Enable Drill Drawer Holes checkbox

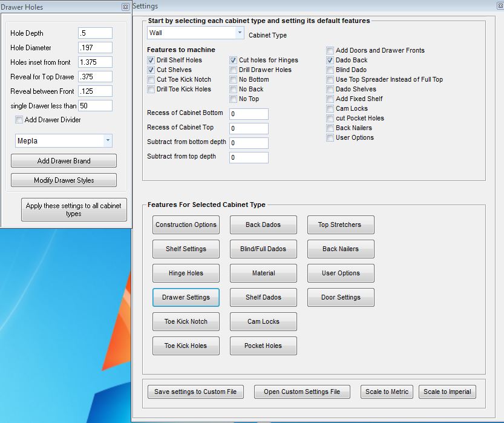233,70
